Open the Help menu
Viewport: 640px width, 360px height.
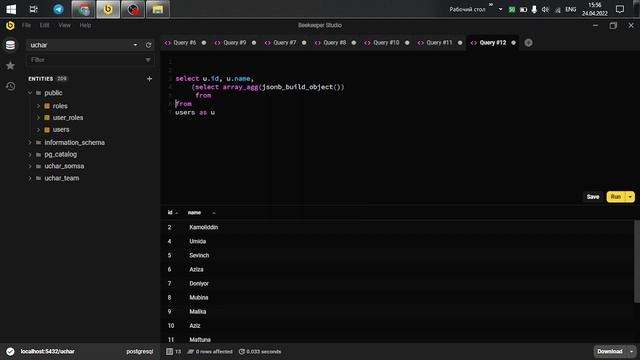point(85,25)
